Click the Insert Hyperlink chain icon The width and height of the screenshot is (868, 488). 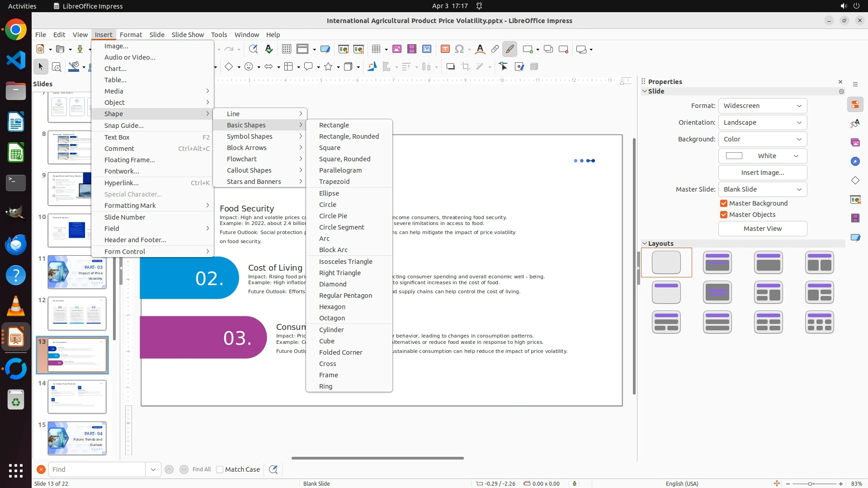(495, 49)
